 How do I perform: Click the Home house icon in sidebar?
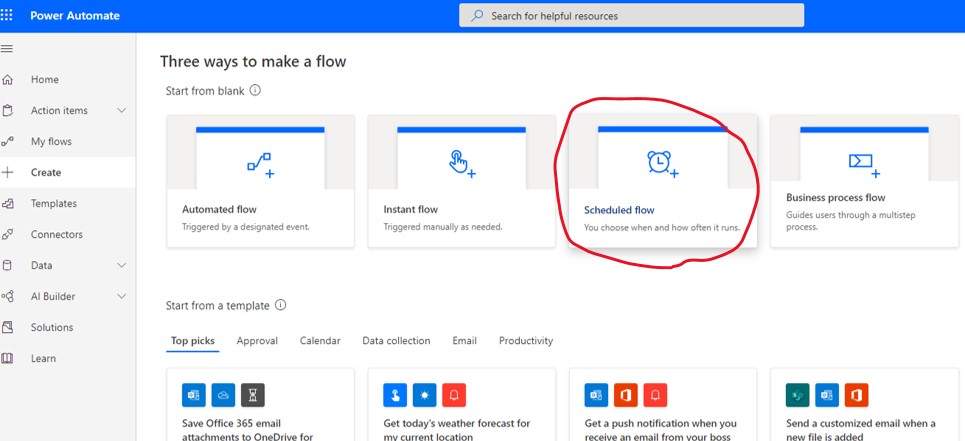(7, 79)
